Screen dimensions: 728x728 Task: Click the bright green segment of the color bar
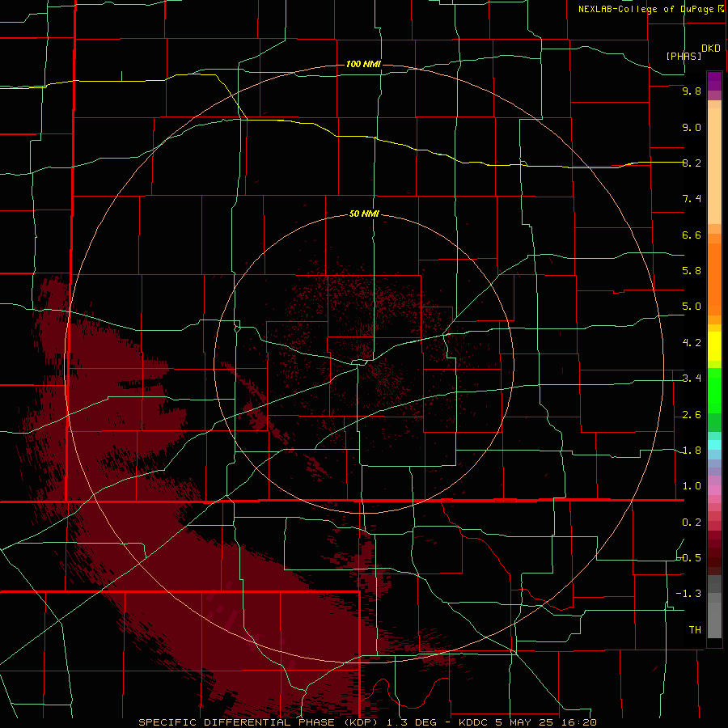pos(714,390)
